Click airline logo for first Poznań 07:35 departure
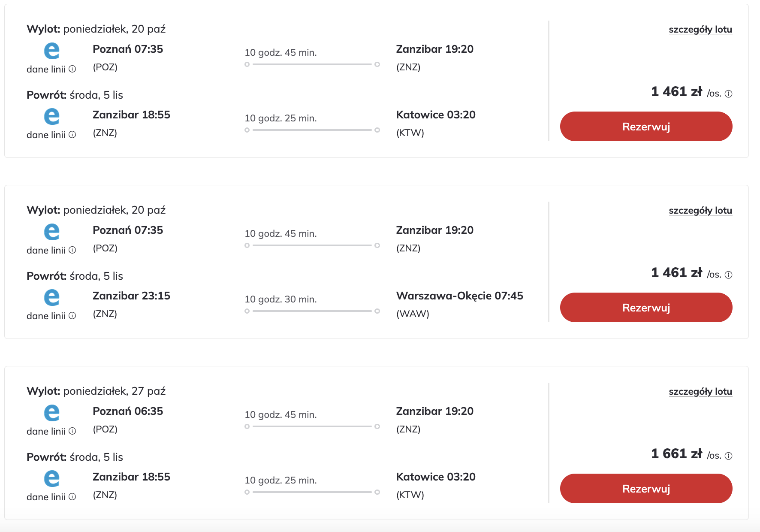 (x=51, y=51)
